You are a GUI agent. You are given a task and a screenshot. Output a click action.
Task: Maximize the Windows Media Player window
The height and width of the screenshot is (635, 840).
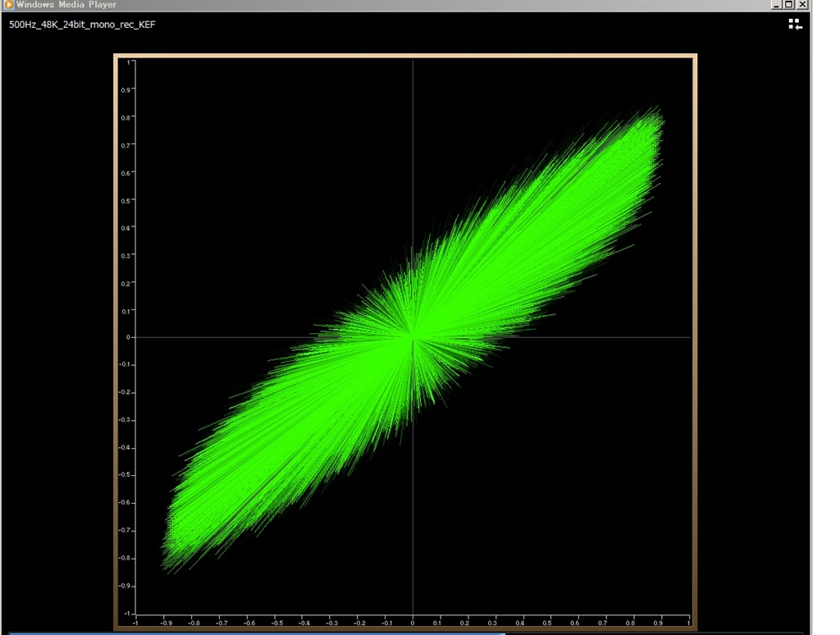tap(788, 5)
